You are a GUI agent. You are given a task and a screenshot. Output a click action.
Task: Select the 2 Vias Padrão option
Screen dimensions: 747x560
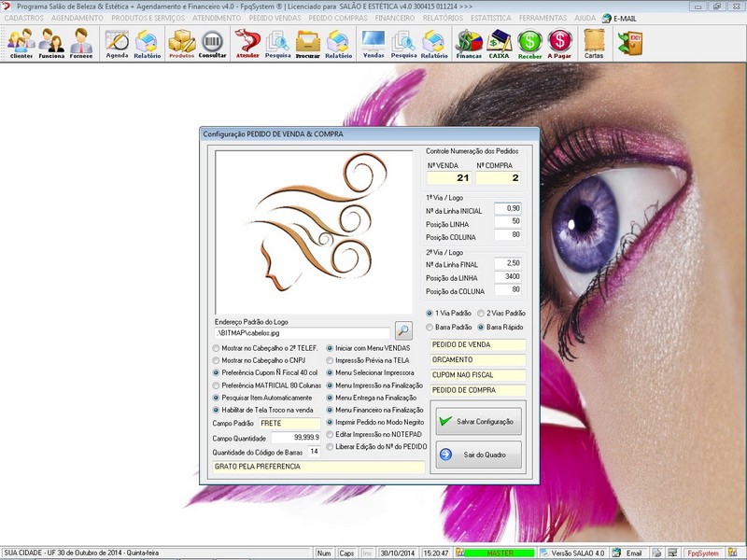(481, 313)
